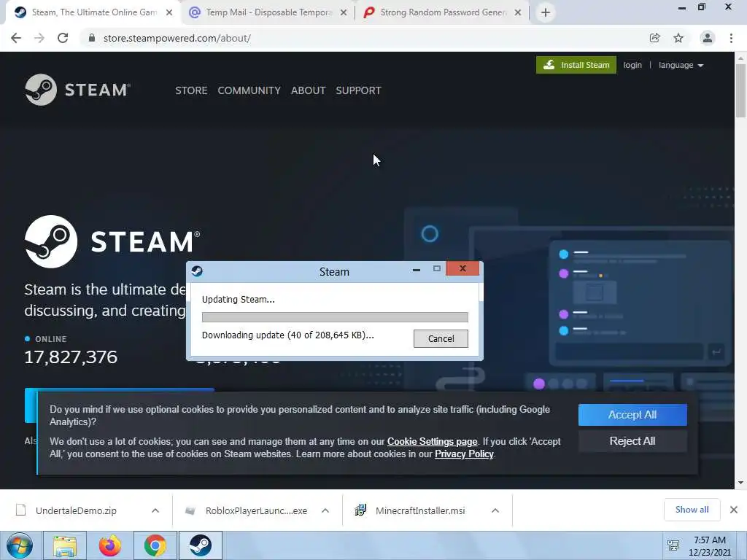Viewport: 747px width, 560px height.
Task: Click the Steam logo in site header
Action: click(x=77, y=90)
